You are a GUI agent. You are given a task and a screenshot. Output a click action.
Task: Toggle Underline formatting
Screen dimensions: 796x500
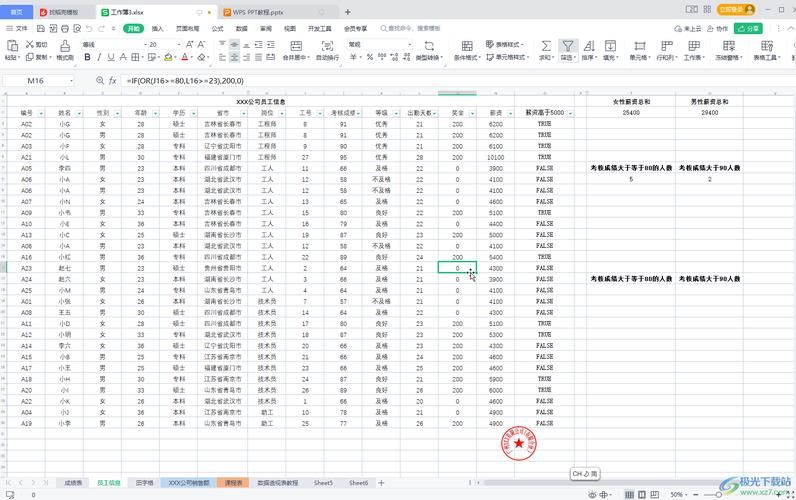[111, 57]
